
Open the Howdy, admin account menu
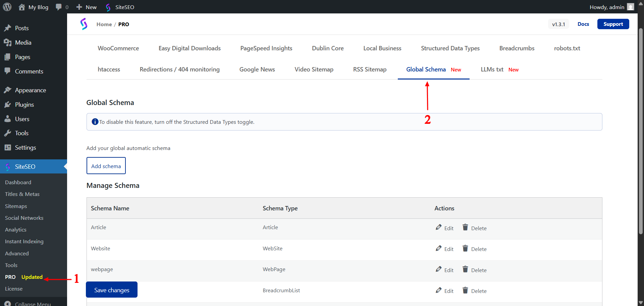[607, 7]
